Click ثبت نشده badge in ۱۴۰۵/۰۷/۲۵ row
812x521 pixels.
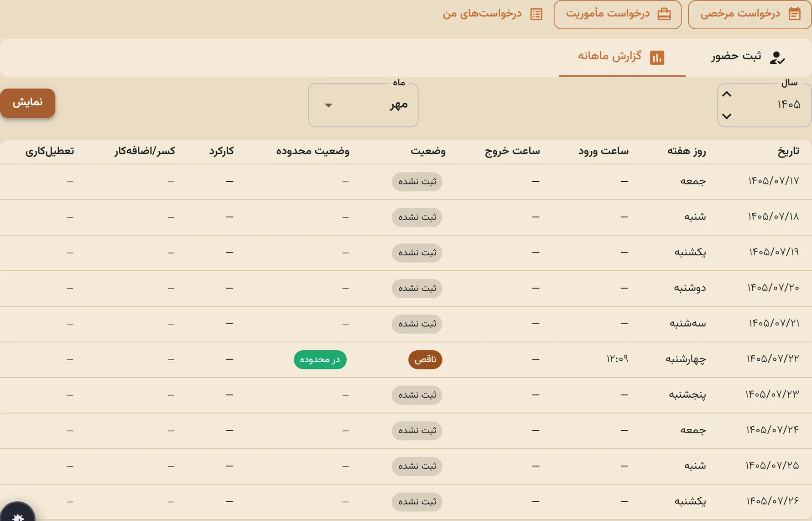tap(417, 466)
